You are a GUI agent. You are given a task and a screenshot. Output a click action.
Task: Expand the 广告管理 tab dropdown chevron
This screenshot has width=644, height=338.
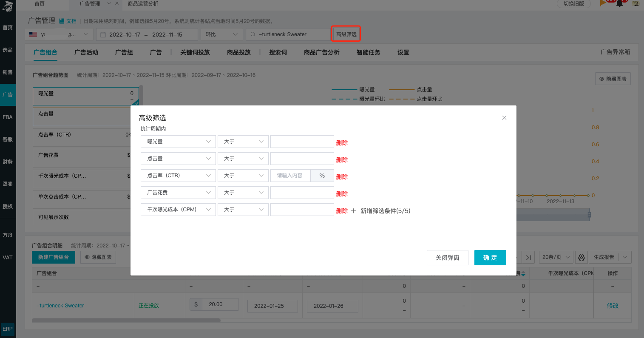coord(109,3)
